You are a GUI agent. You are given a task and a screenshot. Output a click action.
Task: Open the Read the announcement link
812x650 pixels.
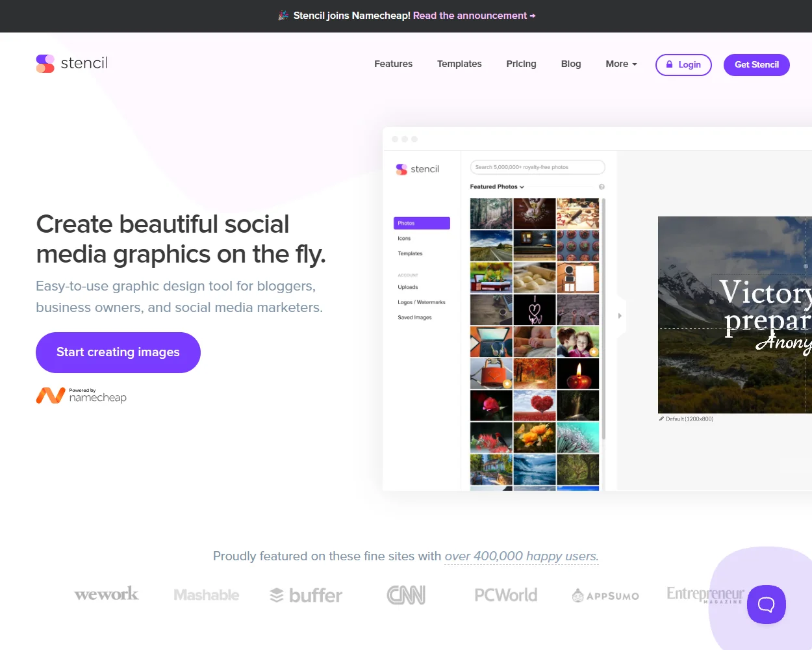click(474, 16)
